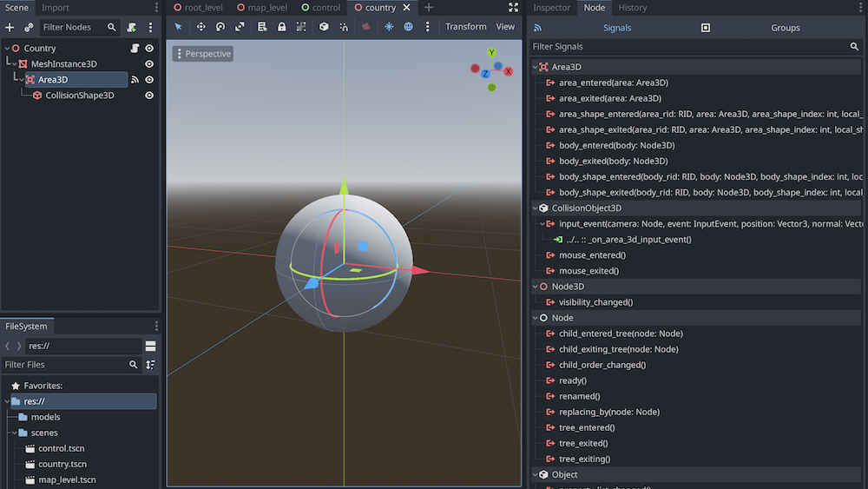Select the Select Mode arrow tool

[178, 27]
